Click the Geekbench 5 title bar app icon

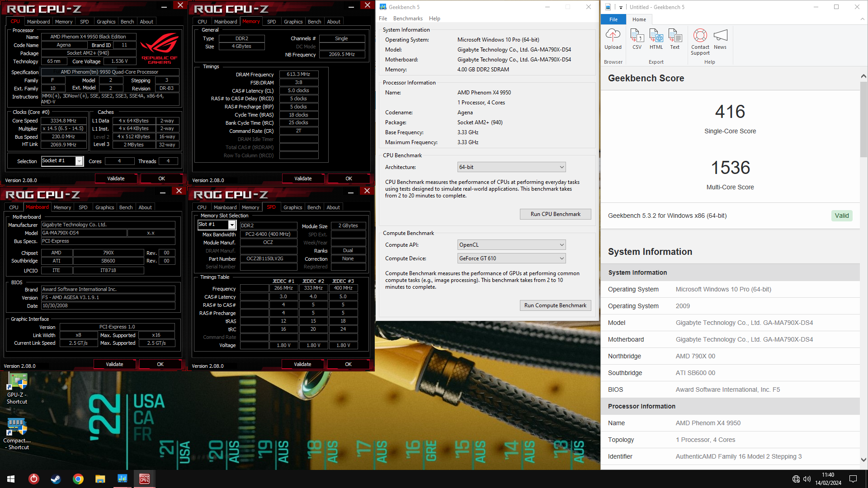[383, 7]
